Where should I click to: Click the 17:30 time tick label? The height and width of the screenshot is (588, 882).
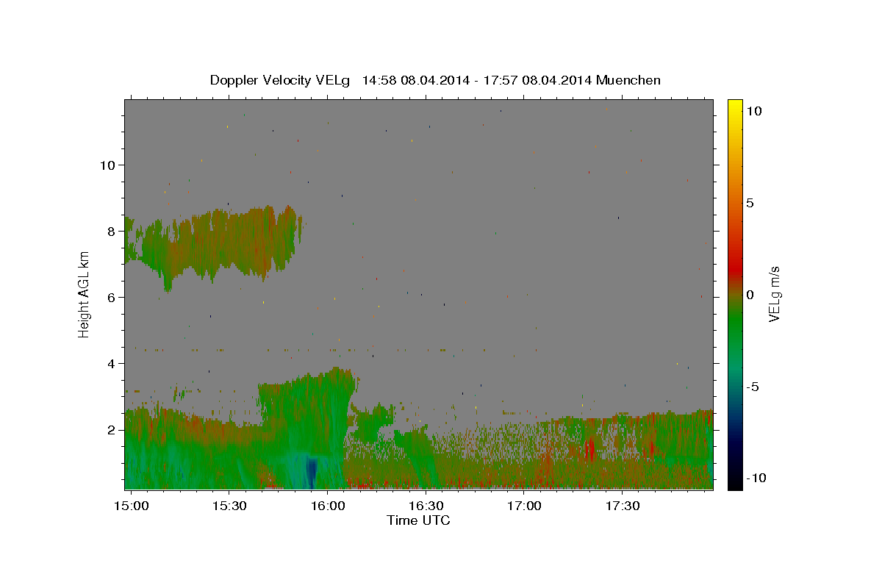(x=623, y=506)
